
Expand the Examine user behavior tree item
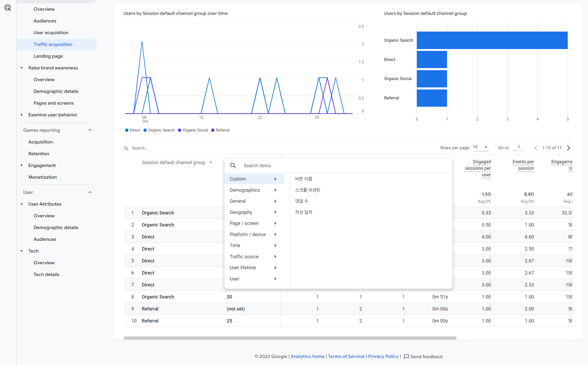pyautogui.click(x=22, y=115)
